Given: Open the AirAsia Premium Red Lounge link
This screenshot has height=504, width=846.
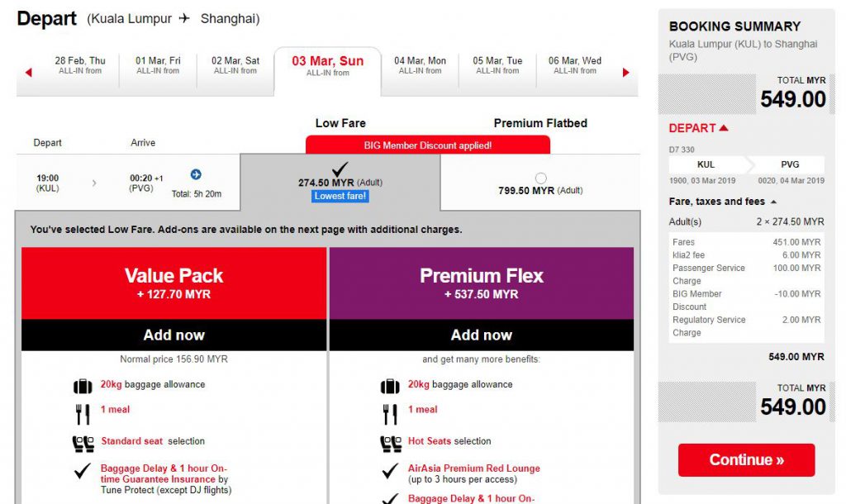Looking at the screenshot, I should 473,468.
